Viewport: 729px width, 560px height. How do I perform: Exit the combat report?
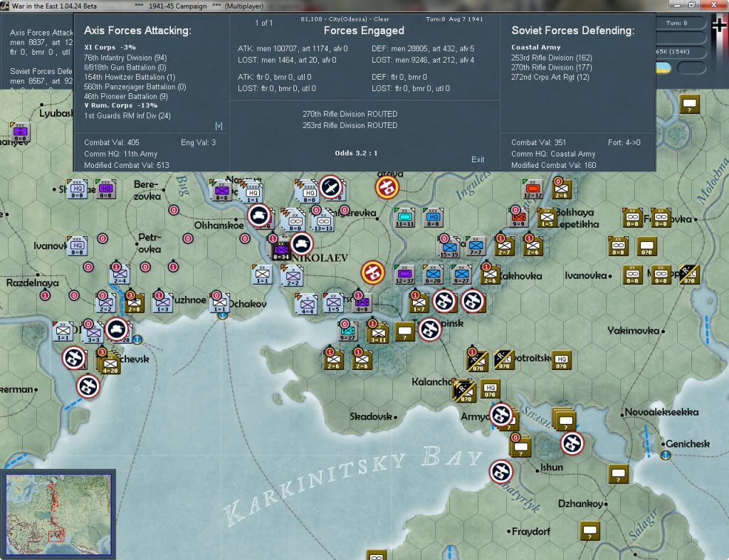pos(478,159)
